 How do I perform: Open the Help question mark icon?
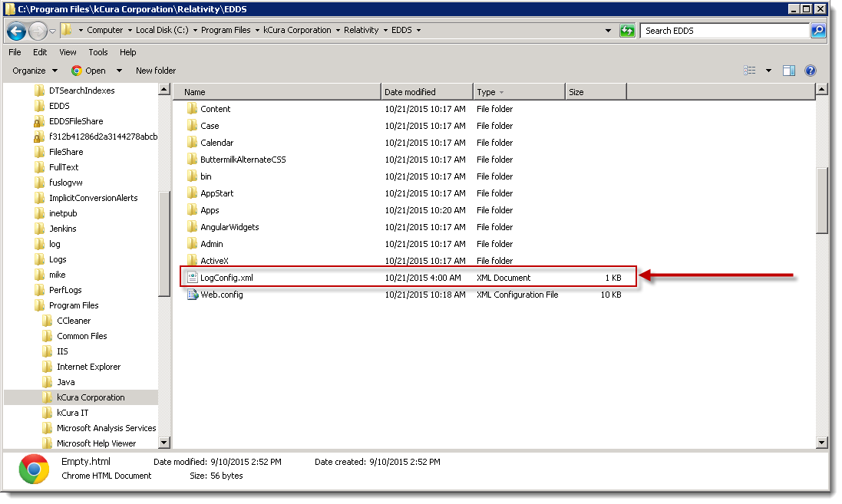pyautogui.click(x=810, y=71)
